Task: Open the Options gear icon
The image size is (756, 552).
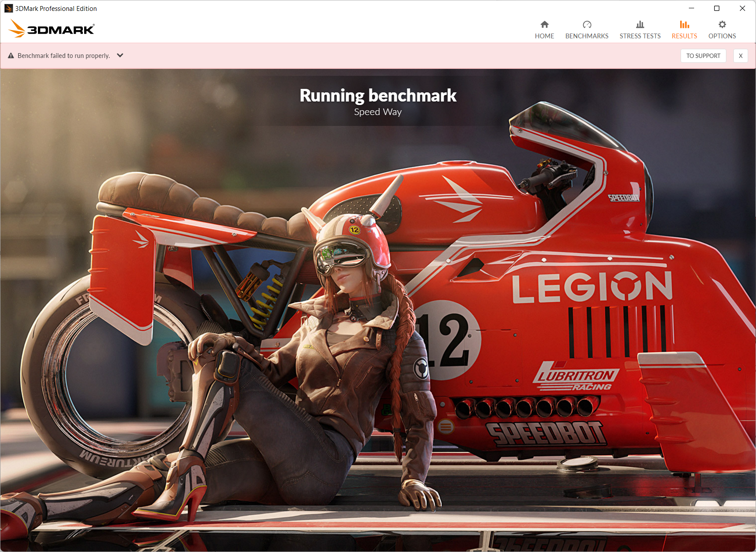Action: pyautogui.click(x=722, y=24)
